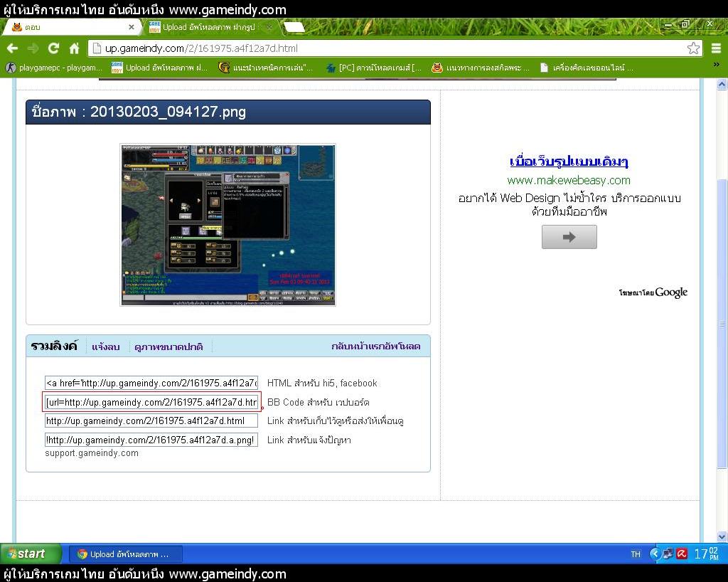Go back with the browser back arrow
The width and height of the screenshot is (728, 582).
tap(13, 48)
